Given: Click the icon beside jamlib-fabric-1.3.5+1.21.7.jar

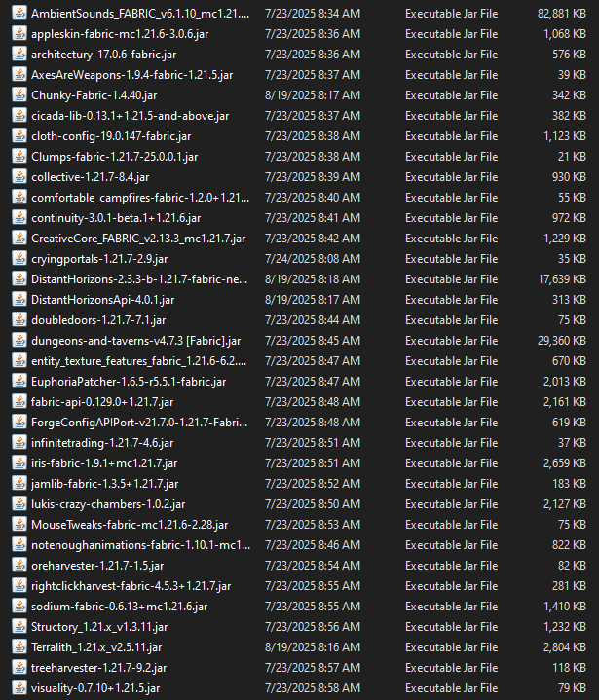Looking at the screenshot, I should (x=19, y=484).
